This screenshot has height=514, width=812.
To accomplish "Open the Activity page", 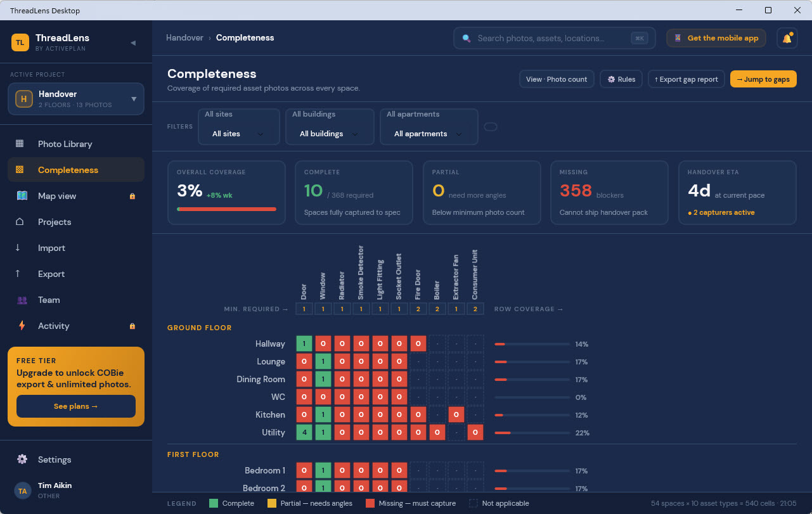I will [76, 326].
